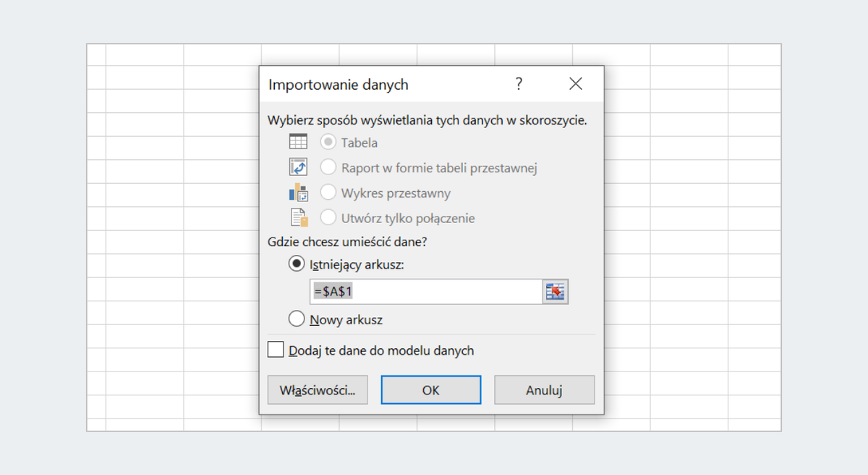This screenshot has height=475, width=868.
Task: Choose the Nowy arkusz radio button
Action: coord(296,319)
